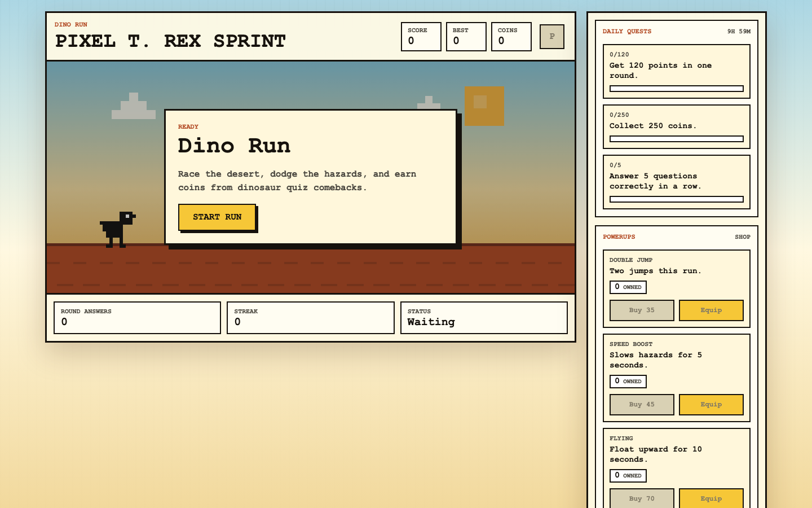
Task: Equip the Double Jump powerup
Action: 711,310
